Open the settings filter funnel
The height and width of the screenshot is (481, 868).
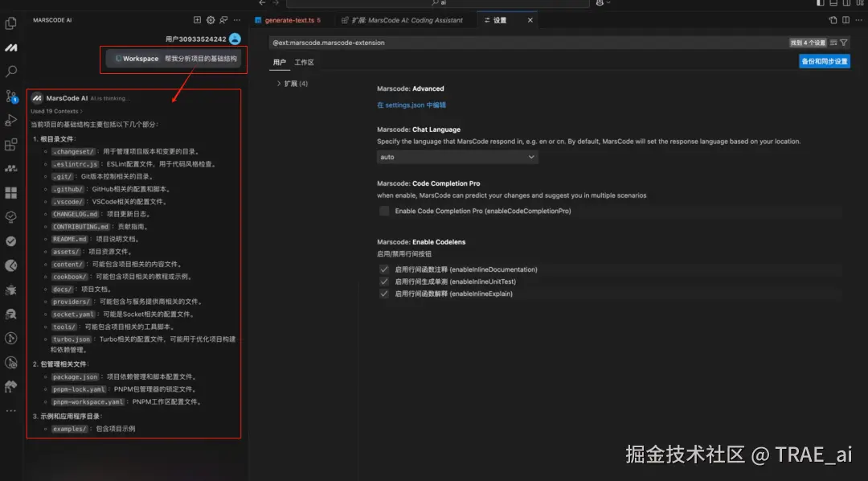pyautogui.click(x=844, y=43)
